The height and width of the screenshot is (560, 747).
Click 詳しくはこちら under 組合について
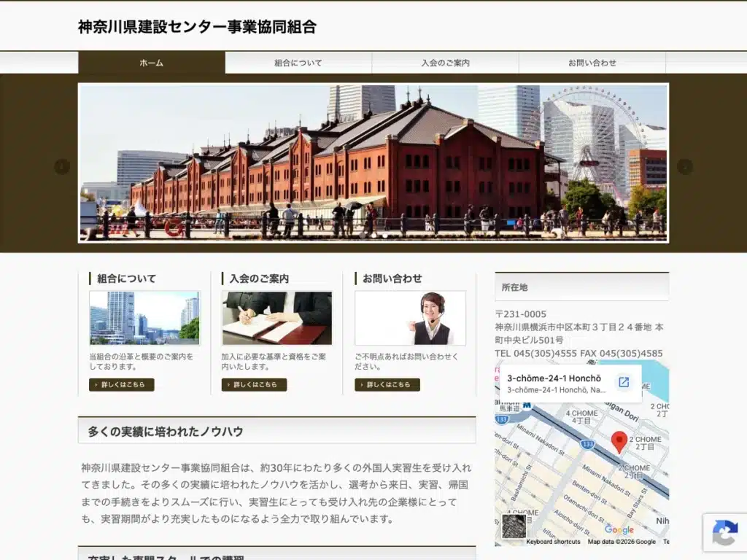pyautogui.click(x=122, y=385)
